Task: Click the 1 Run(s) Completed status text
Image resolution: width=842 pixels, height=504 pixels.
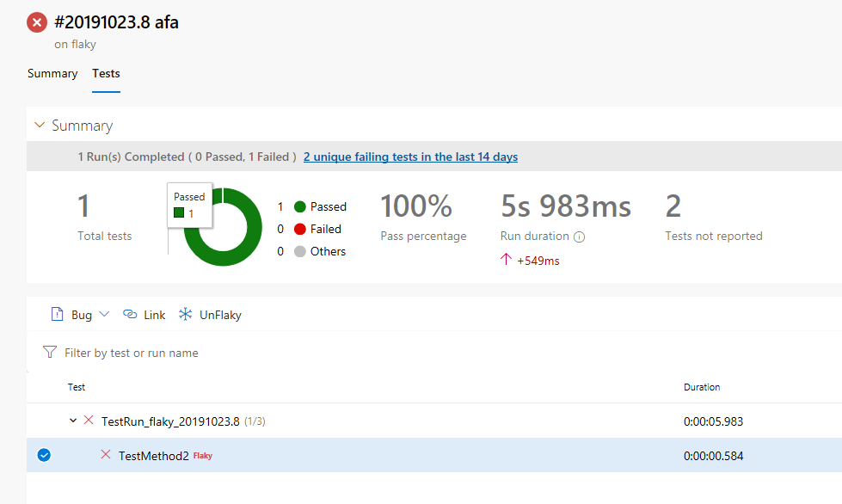Action: click(131, 157)
